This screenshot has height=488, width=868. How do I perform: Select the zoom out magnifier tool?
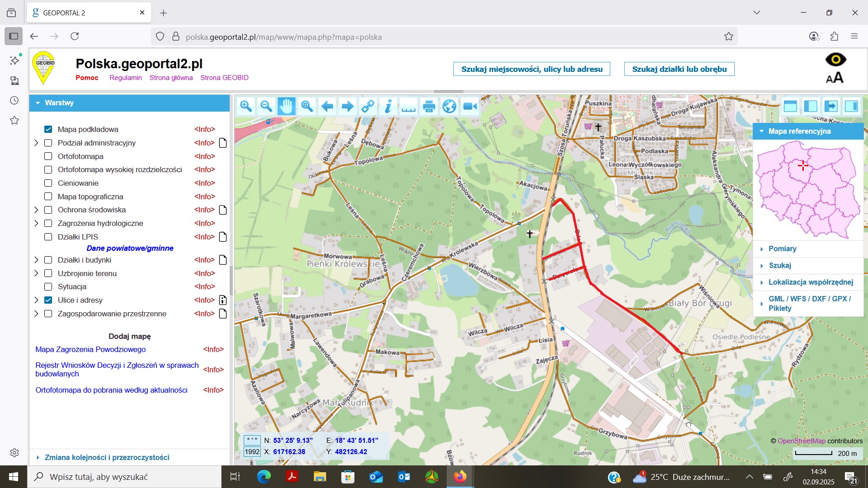click(x=266, y=106)
